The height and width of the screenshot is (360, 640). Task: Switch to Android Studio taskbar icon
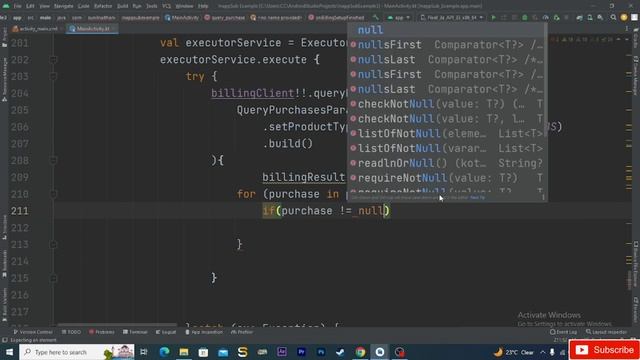pos(380,352)
